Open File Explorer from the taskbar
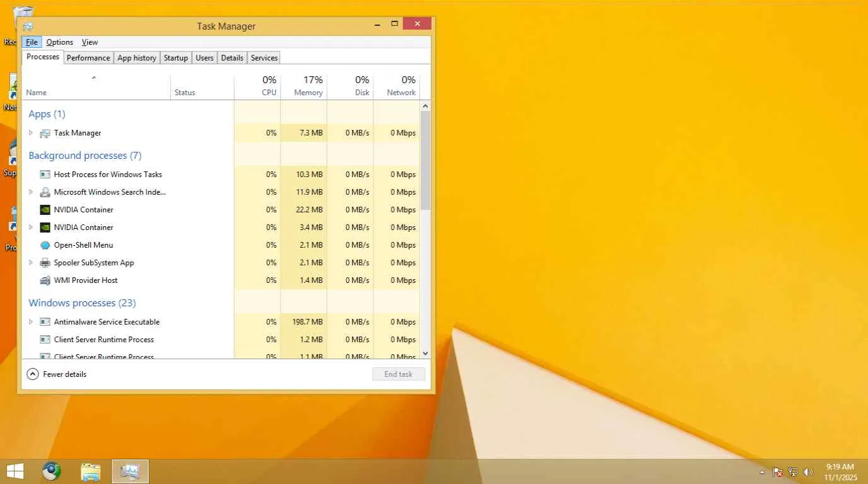Screen dimensions: 868x484 91,471
